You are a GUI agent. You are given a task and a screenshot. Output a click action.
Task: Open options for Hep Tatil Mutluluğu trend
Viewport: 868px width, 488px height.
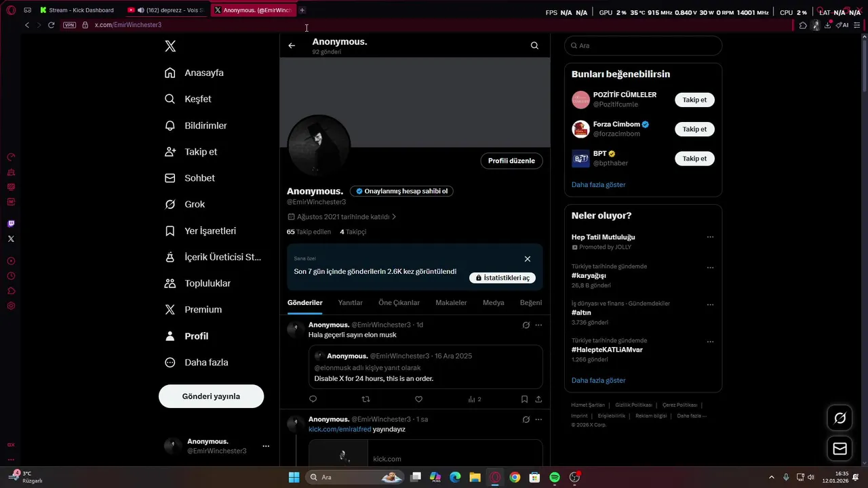(710, 237)
